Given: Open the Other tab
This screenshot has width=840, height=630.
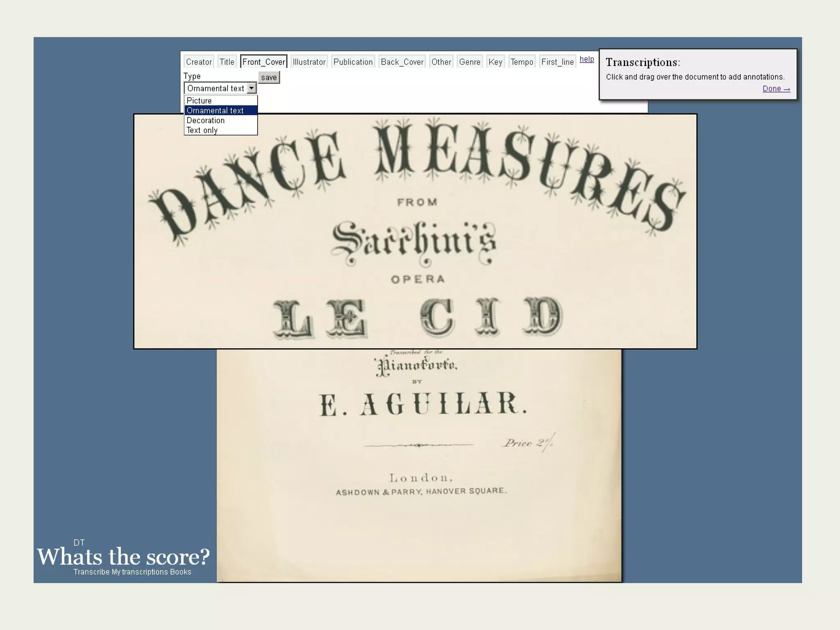Looking at the screenshot, I should 441,62.
